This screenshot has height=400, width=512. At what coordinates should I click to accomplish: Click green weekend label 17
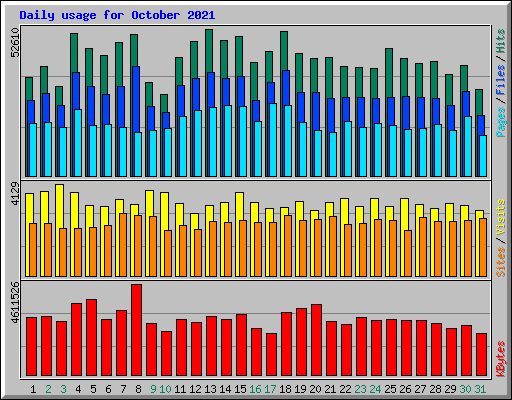click(270, 389)
